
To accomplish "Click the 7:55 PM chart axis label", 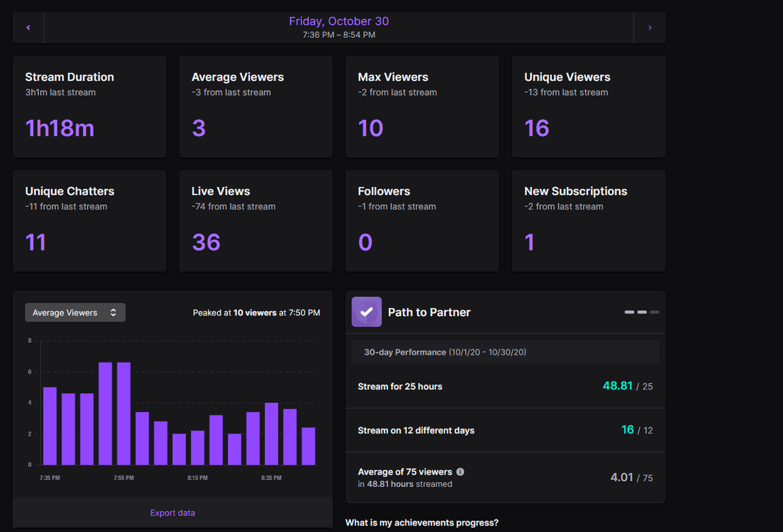I will (x=123, y=478).
